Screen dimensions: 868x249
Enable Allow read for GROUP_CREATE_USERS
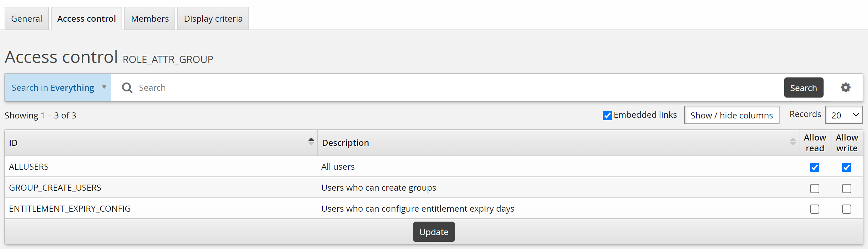point(814,189)
